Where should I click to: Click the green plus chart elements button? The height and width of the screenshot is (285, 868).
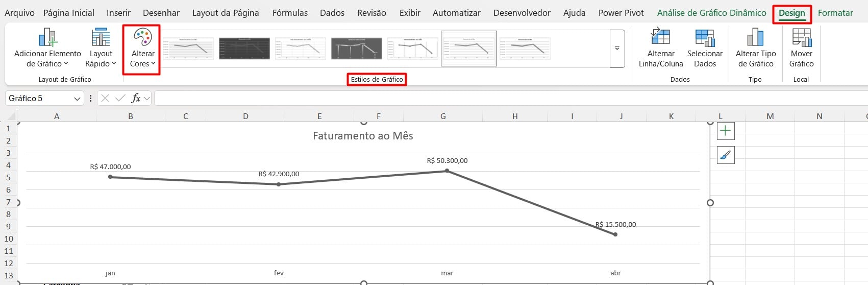[x=725, y=131]
